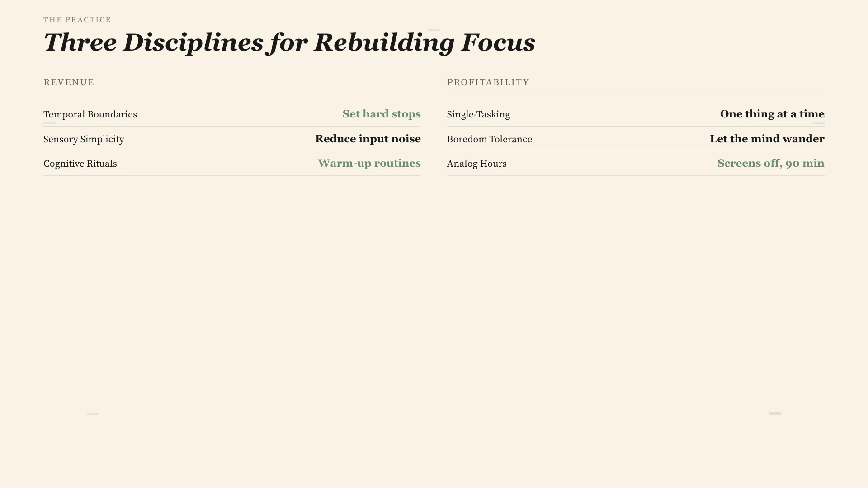
Task: Click the 'Reduce input noise' value
Action: [x=368, y=139]
